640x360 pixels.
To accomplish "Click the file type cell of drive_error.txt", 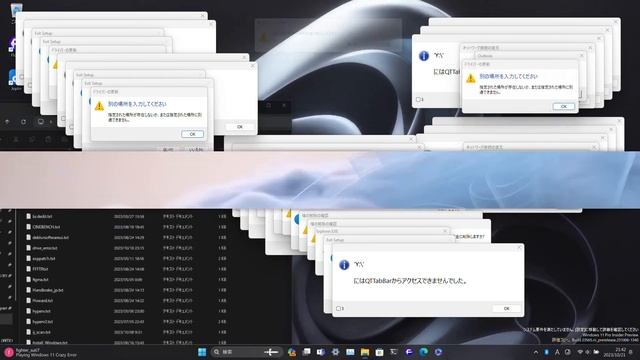I will [x=177, y=248].
